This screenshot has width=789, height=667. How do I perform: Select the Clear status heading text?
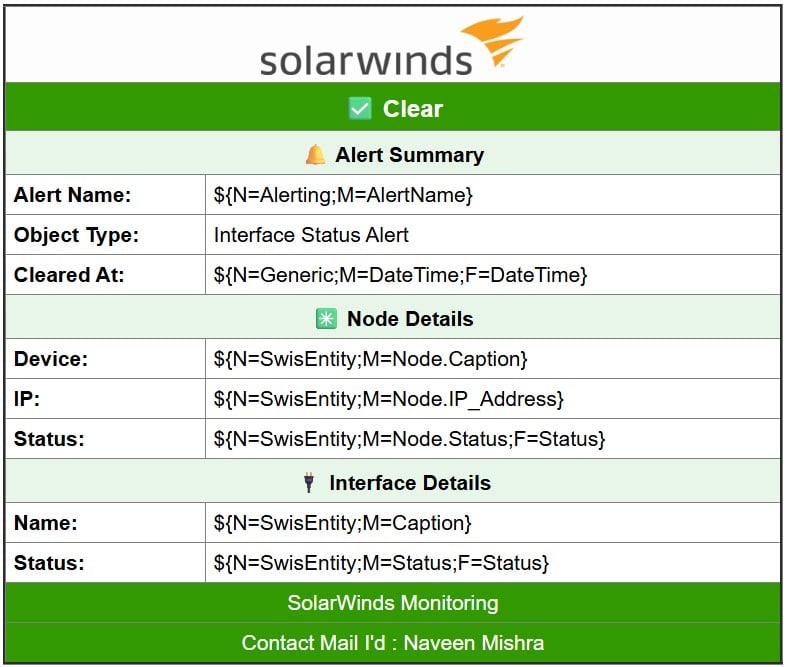pos(413,109)
